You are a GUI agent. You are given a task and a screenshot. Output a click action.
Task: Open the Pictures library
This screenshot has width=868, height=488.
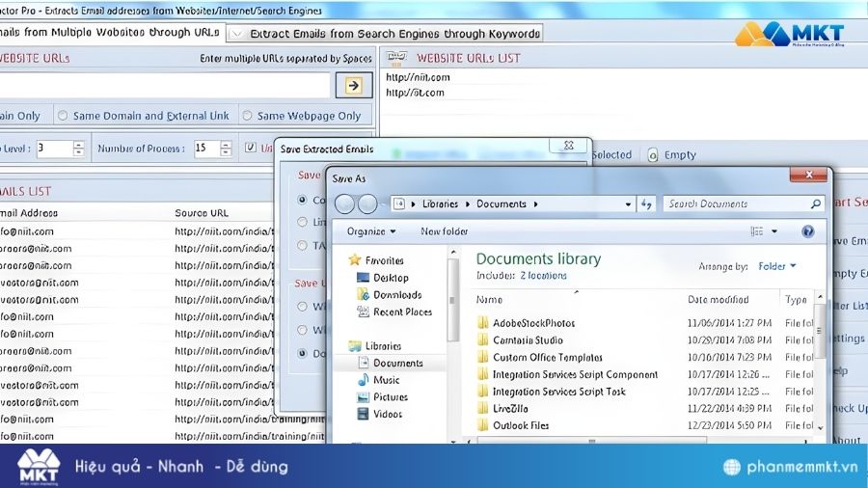coord(383,397)
